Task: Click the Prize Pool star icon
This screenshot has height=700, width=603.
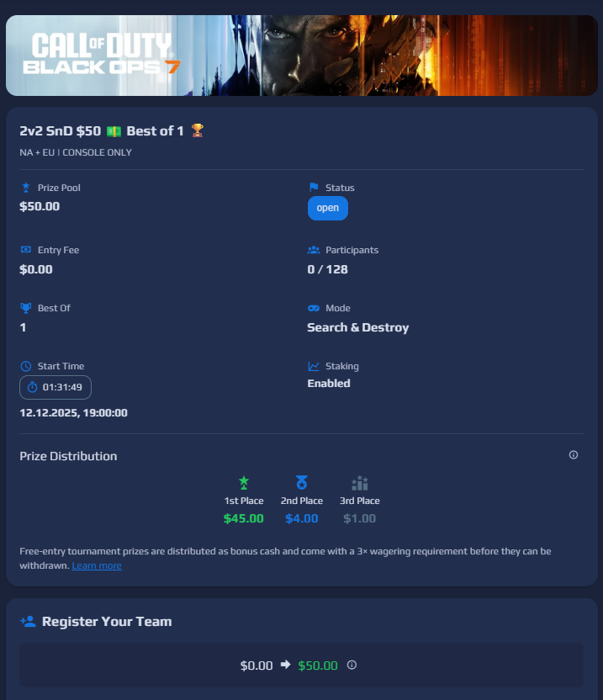Action: click(x=26, y=188)
